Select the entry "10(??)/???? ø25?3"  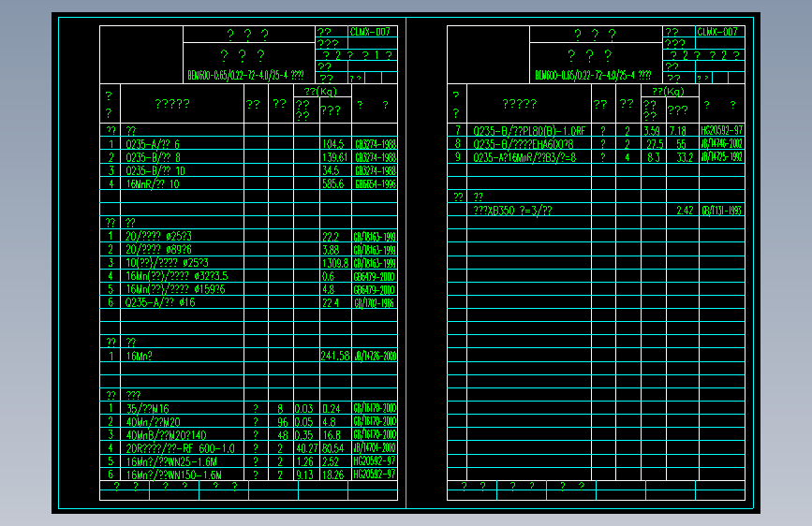click(x=167, y=263)
